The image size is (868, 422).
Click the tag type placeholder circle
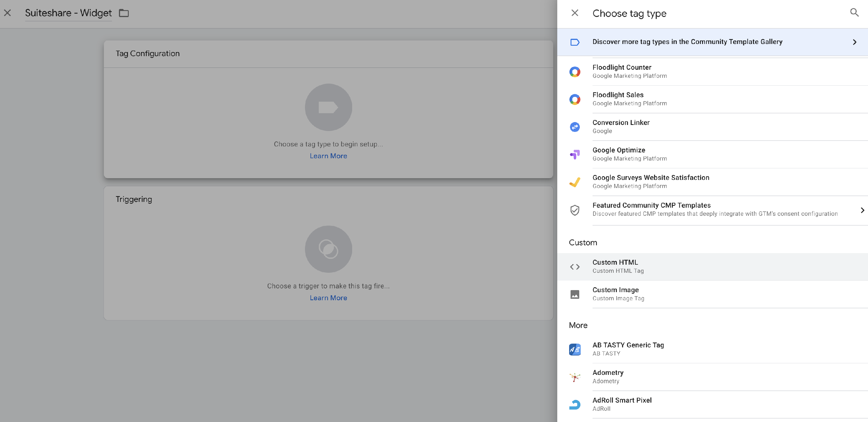point(328,107)
